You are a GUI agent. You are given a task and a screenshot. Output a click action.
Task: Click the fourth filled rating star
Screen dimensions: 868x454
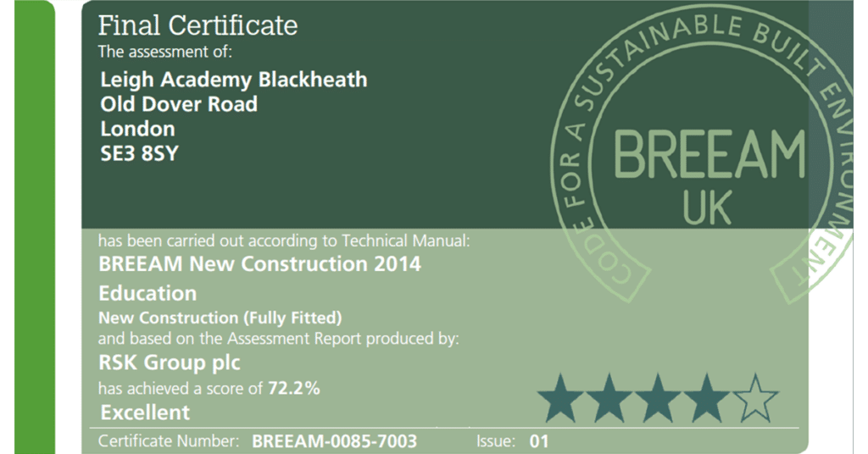pos(706,398)
